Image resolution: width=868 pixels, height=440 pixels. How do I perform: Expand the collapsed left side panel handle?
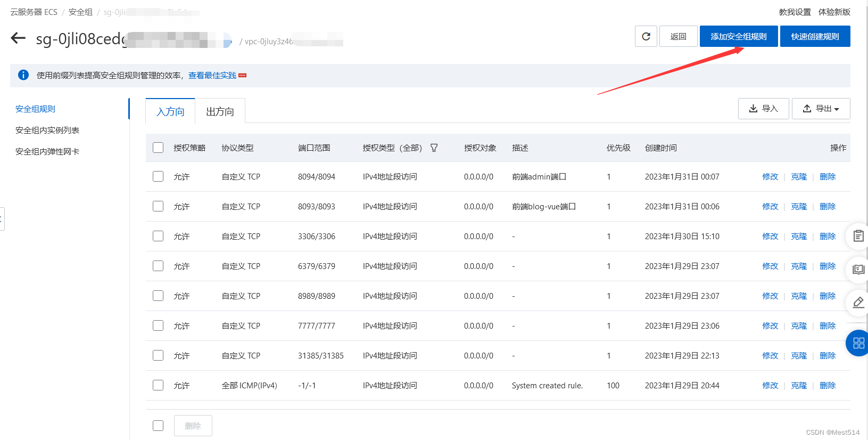2,219
